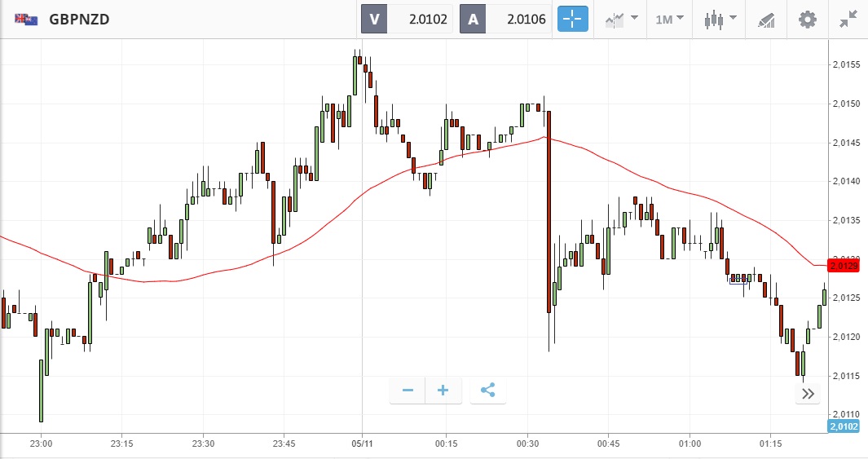Open the candlestick chart type dropdown
The width and height of the screenshot is (868, 459).
click(720, 19)
